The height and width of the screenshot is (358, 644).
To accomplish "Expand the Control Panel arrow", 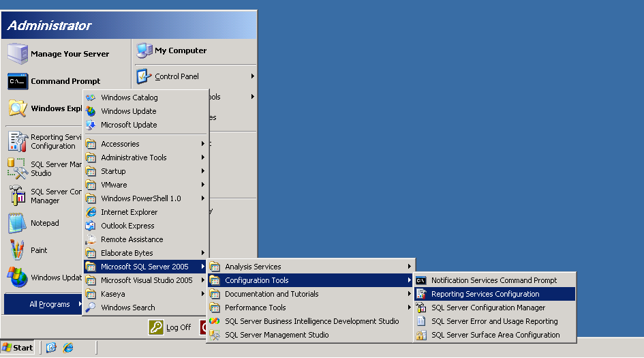I will pos(253,76).
